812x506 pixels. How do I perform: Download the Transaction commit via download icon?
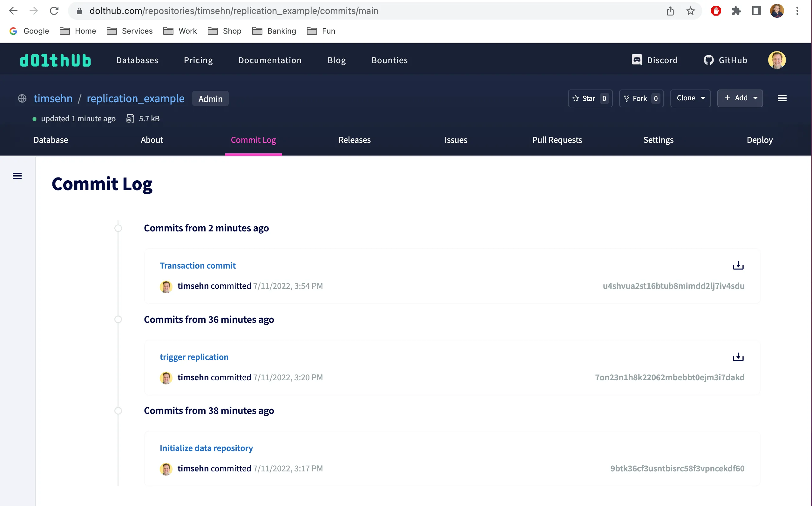coord(738,266)
